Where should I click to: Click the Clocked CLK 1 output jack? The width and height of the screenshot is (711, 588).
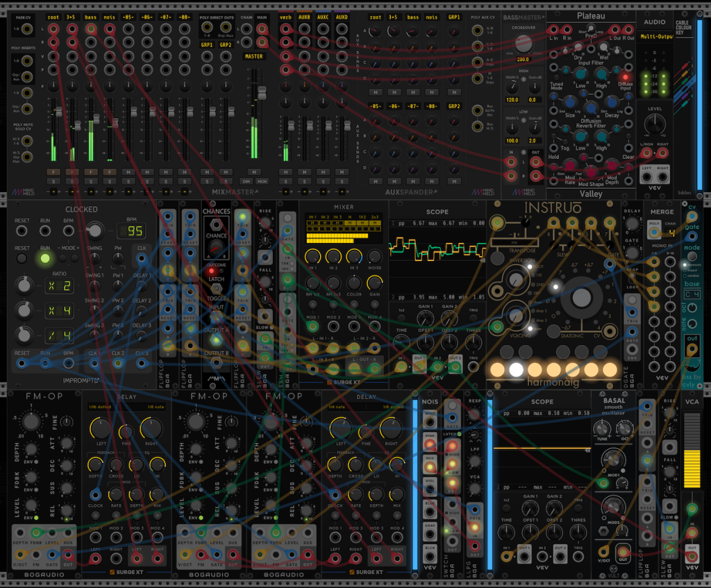click(x=94, y=363)
